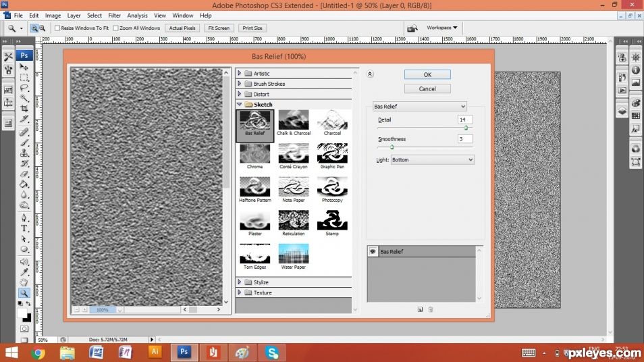Select the Brush tool
644x362 pixels.
pos(24,143)
